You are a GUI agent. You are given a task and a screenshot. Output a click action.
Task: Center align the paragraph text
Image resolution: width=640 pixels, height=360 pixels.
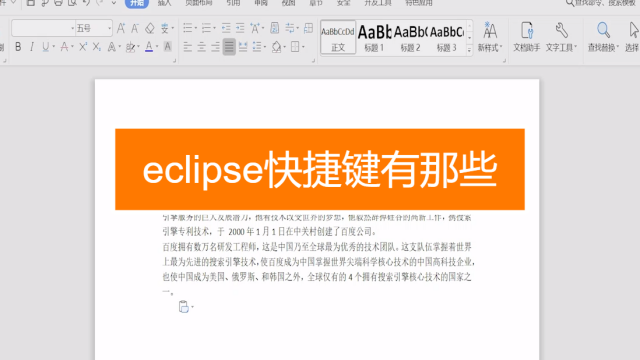point(202,47)
